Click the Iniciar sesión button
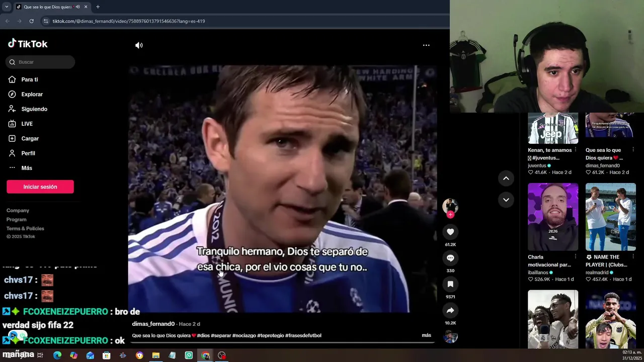Screen dimensions: 644x362 (40, 187)
